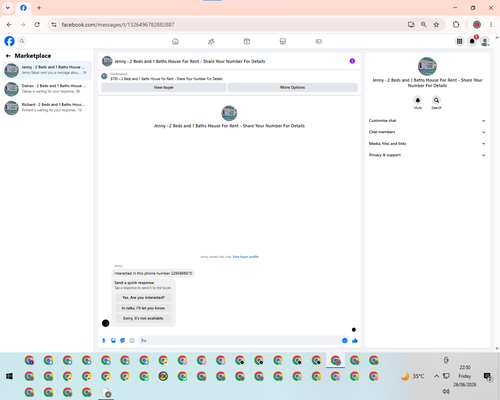
Task: Go back from Marketplace inbox
Action: click(x=8, y=56)
